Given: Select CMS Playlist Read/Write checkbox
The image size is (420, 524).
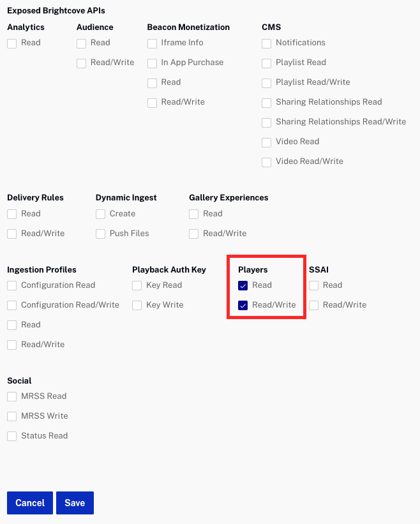Looking at the screenshot, I should click(267, 83).
